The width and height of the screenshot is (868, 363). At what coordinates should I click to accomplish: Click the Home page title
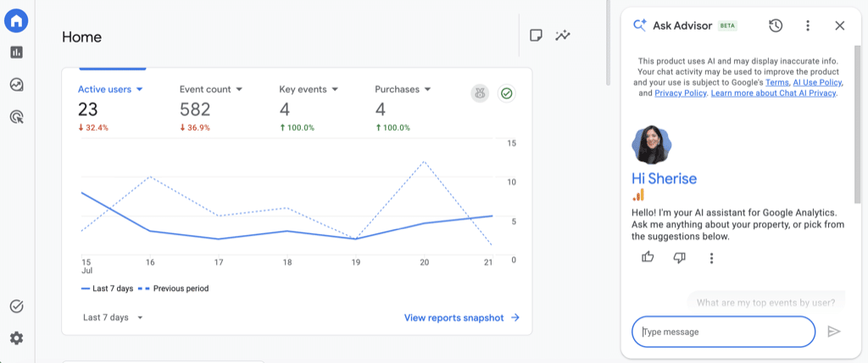point(82,37)
